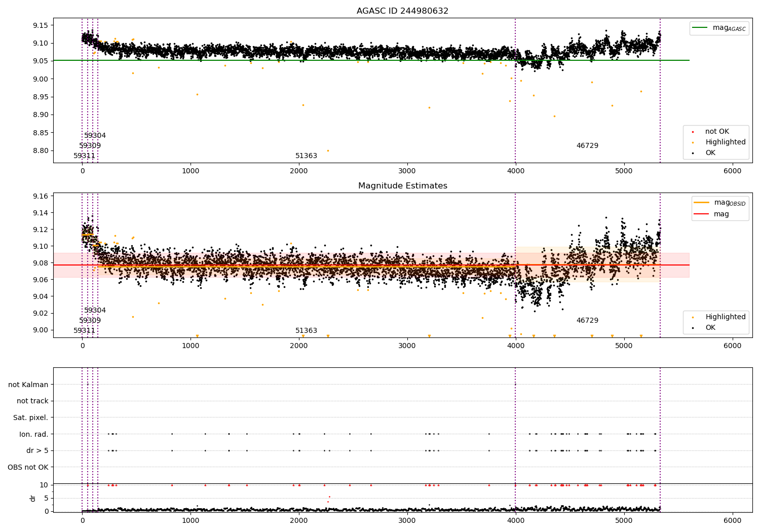Viewport: 760px width, 532px height.
Task: Select the mag AGASC legend entry
Action: [x=719, y=28]
